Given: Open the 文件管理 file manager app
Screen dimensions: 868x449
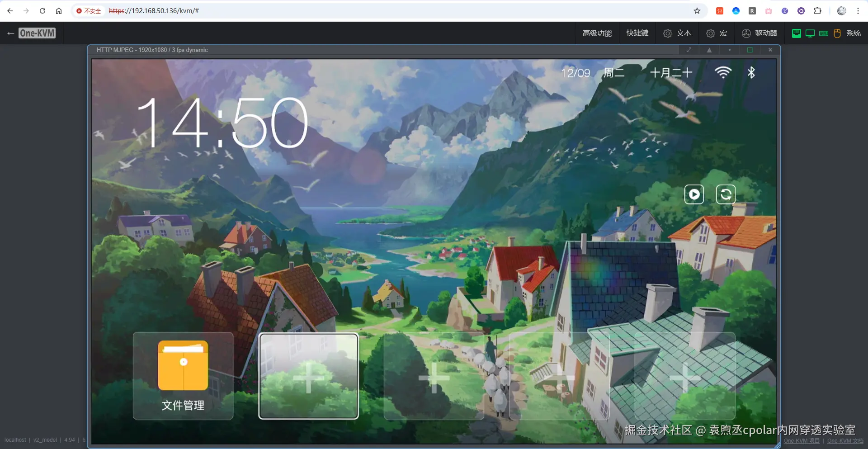Looking at the screenshot, I should (183, 376).
